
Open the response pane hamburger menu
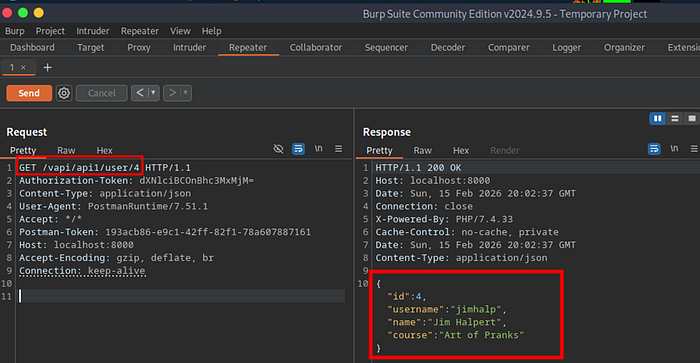(694, 149)
